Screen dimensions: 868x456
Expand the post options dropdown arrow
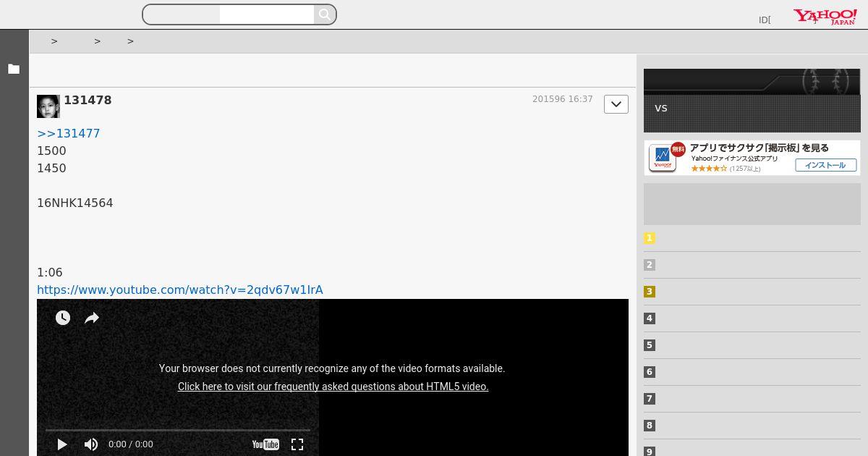[x=616, y=104]
